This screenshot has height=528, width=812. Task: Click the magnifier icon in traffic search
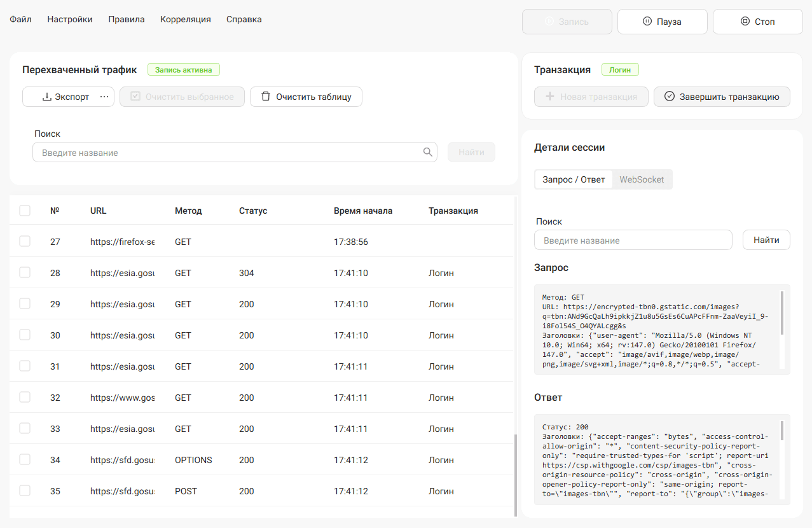pos(428,152)
